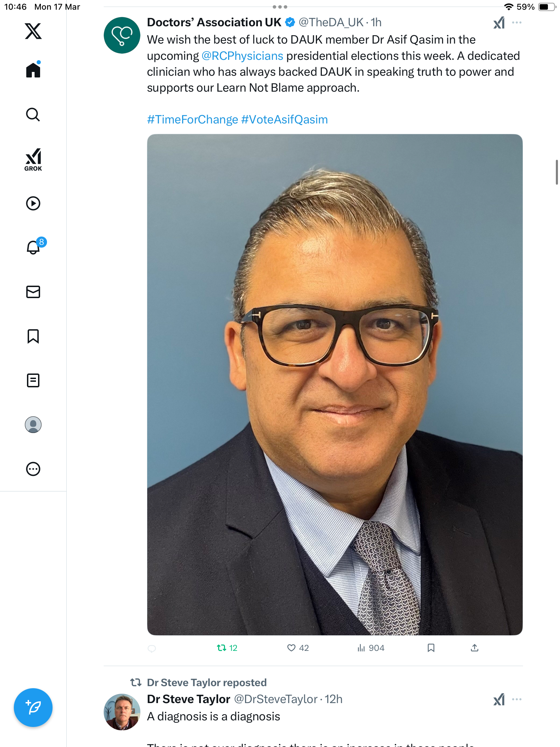The width and height of the screenshot is (560, 747).
Task: Open the #VoteAsifQasim hashtag
Action: pos(284,119)
